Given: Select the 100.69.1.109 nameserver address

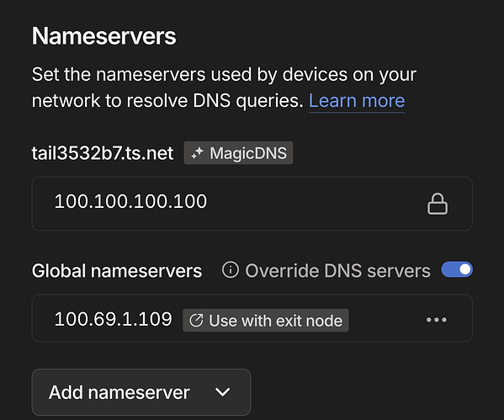Looking at the screenshot, I should pyautogui.click(x=113, y=319).
